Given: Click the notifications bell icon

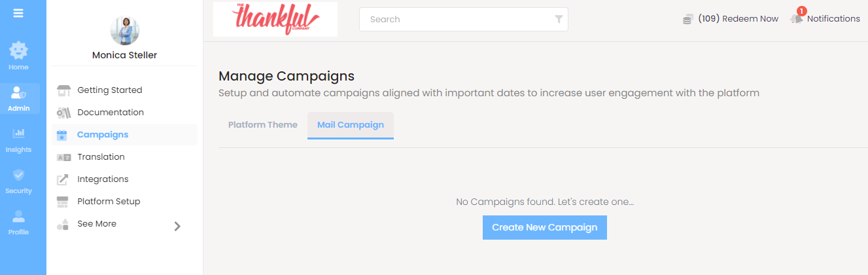Looking at the screenshot, I should pyautogui.click(x=797, y=18).
